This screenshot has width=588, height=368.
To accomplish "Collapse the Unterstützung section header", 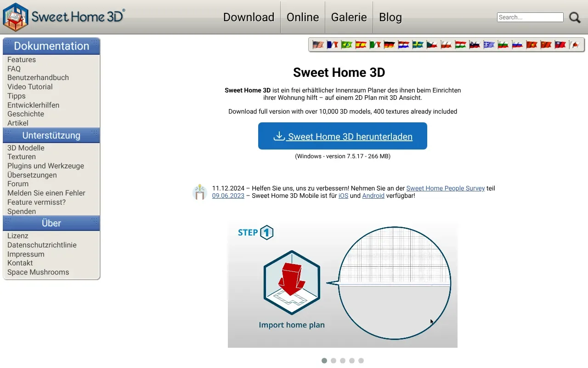I will pos(51,135).
